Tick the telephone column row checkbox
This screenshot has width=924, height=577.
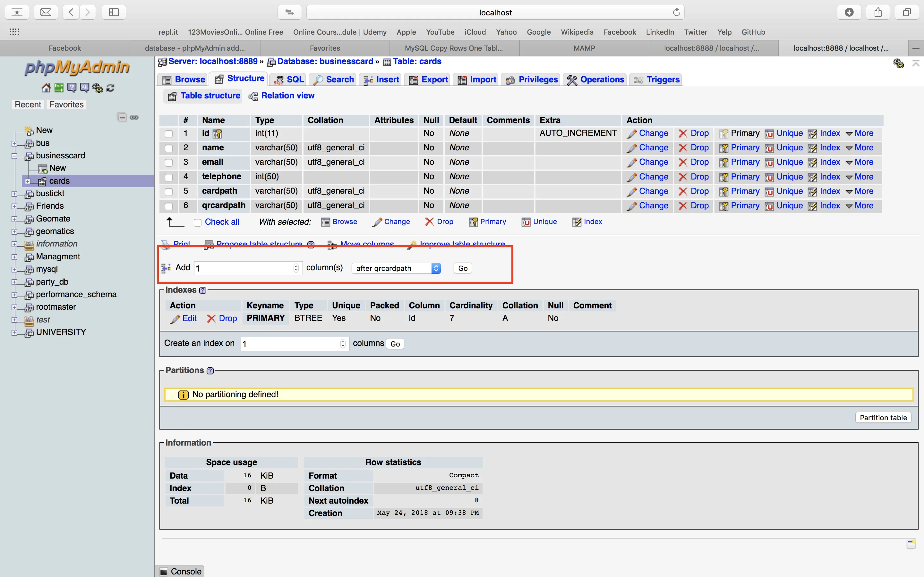(168, 177)
